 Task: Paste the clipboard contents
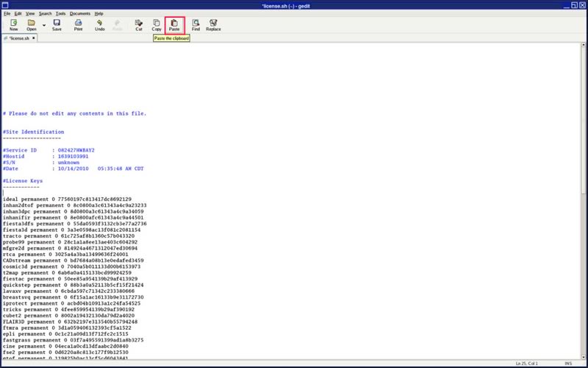click(174, 25)
